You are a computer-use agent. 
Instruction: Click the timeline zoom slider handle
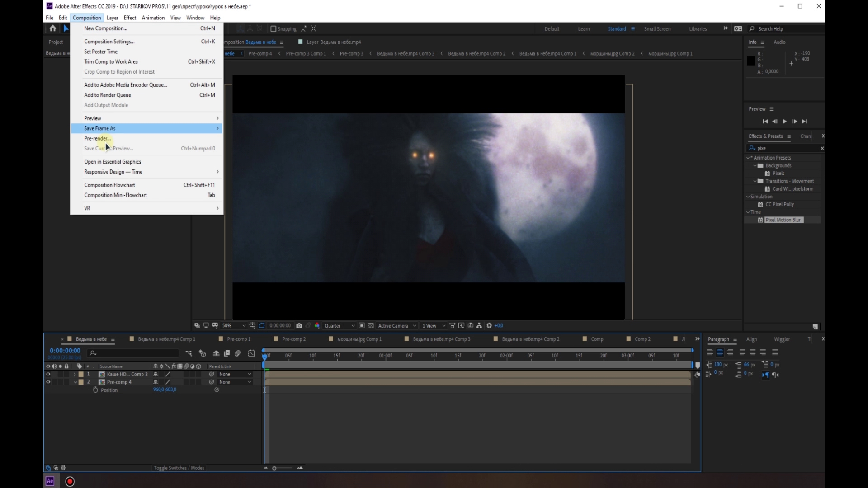(x=274, y=469)
